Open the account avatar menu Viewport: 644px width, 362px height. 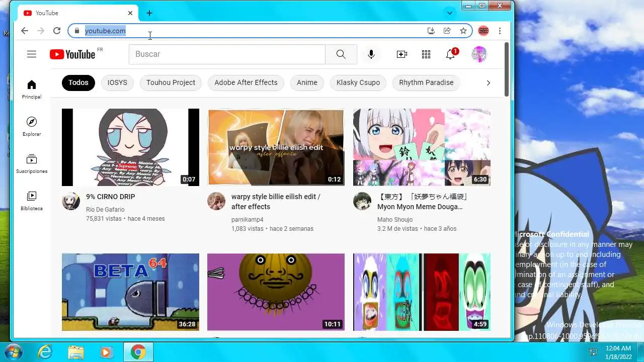[x=479, y=54]
